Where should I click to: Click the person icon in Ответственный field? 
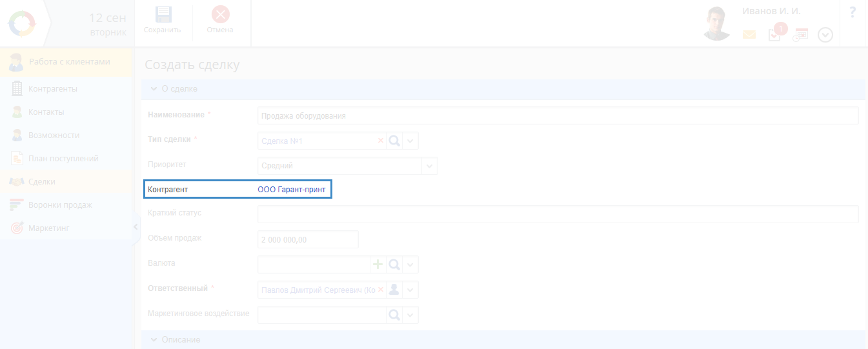394,290
